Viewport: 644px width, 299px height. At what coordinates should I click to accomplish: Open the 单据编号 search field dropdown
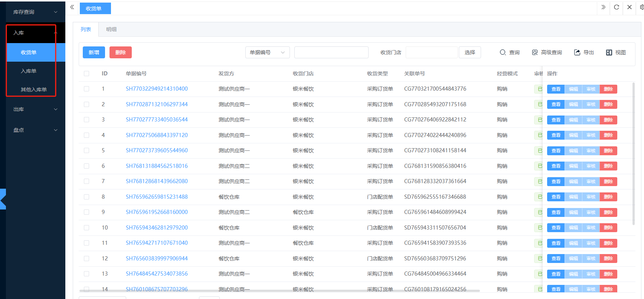tap(267, 52)
